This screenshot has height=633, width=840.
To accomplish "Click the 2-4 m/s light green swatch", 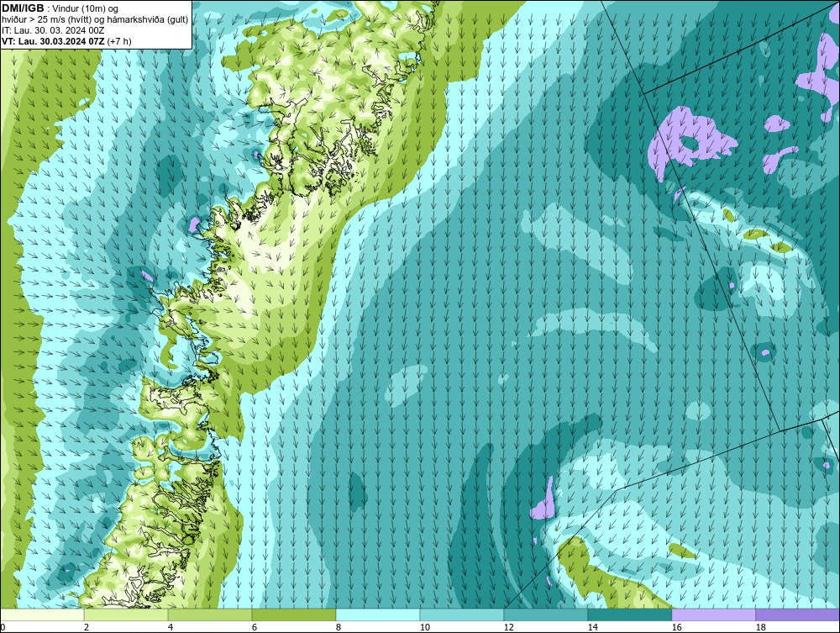I will tap(126, 615).
